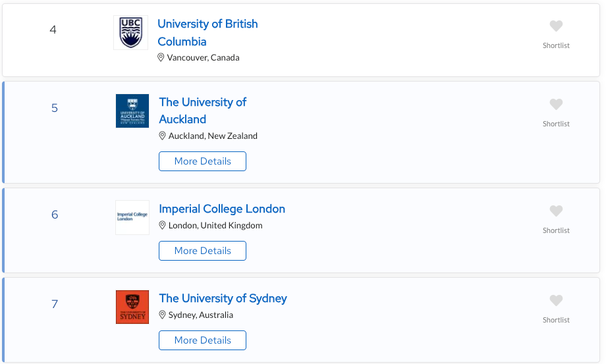
Task: Click location pin beside London, United Kingdom
Action: (162, 225)
